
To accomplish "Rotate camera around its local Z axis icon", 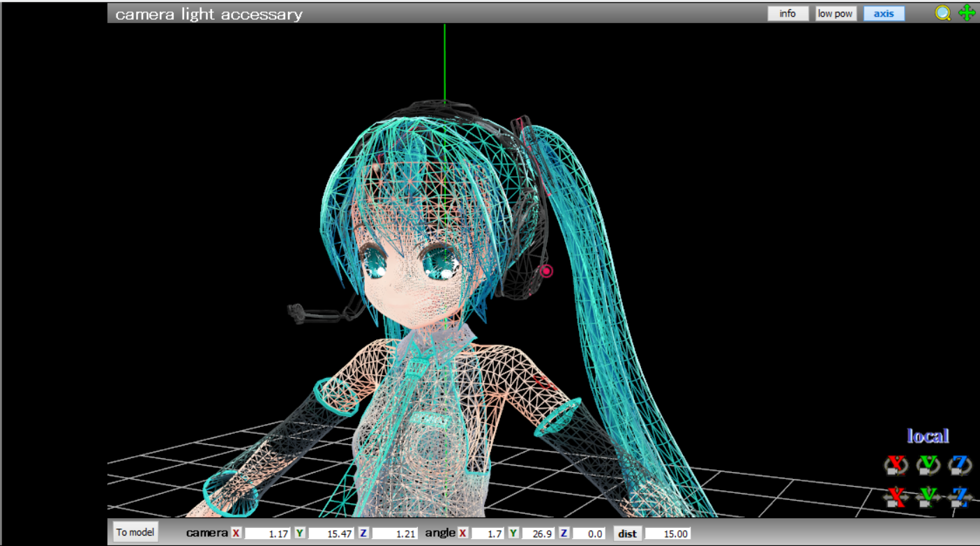I will tap(960, 466).
